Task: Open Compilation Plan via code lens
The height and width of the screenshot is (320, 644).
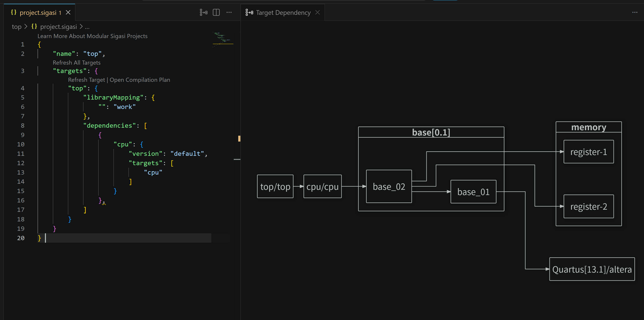Action: coord(140,80)
